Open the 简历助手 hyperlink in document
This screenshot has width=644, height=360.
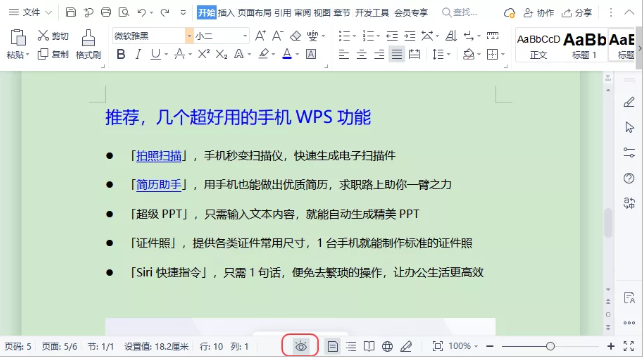(159, 185)
